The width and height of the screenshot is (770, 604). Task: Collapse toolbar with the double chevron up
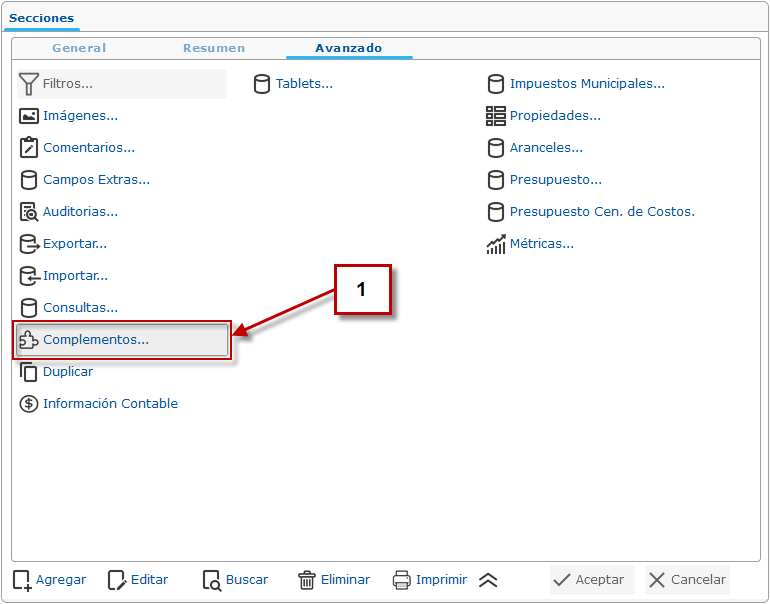(488, 580)
